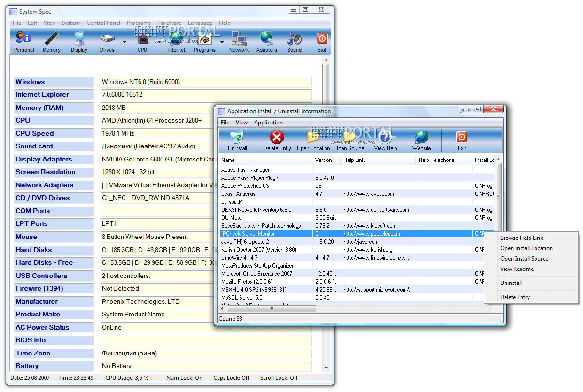Click Exit icon in Application Install window
The image size is (583, 392).
pyautogui.click(x=462, y=141)
